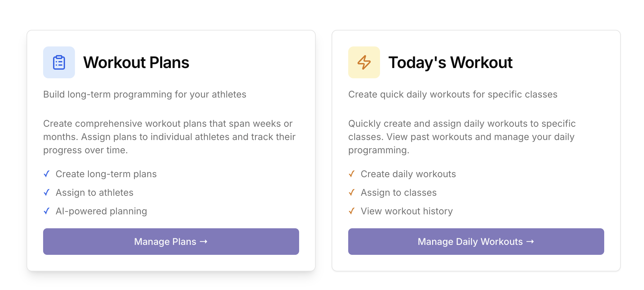The width and height of the screenshot is (644, 290).
Task: Click the lightning bolt icon beside Today's Workout
Action: click(x=364, y=62)
